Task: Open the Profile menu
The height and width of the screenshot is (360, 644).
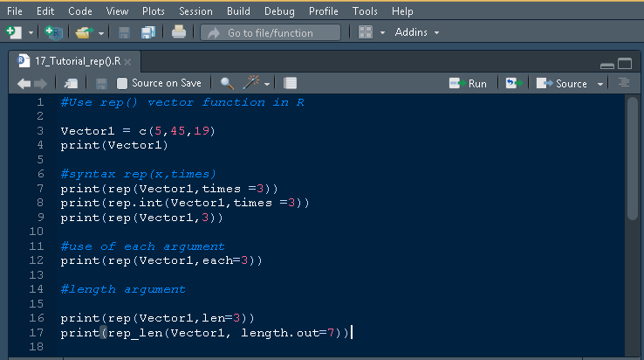Action: (x=323, y=11)
